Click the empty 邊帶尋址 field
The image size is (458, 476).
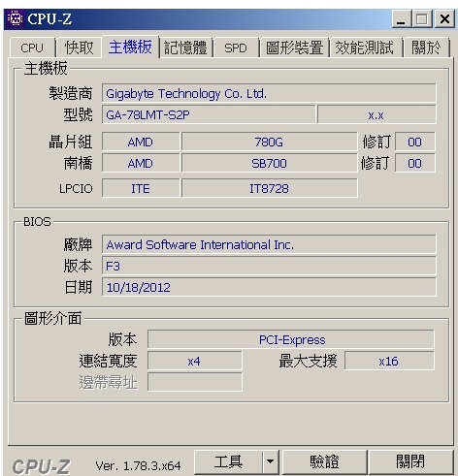pyautogui.click(x=194, y=382)
